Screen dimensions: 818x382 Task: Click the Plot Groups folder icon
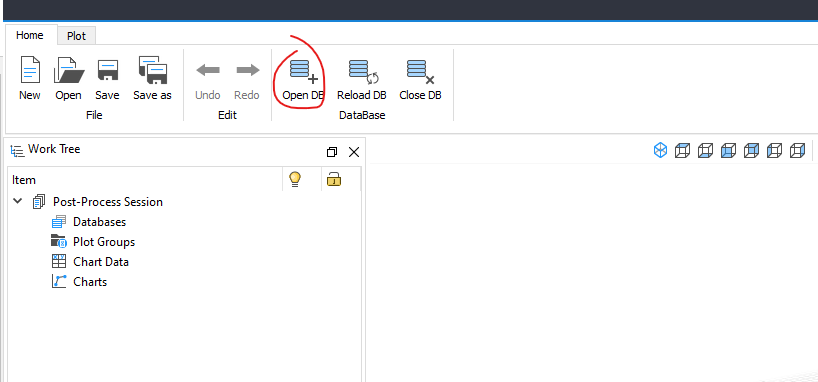[x=58, y=242]
